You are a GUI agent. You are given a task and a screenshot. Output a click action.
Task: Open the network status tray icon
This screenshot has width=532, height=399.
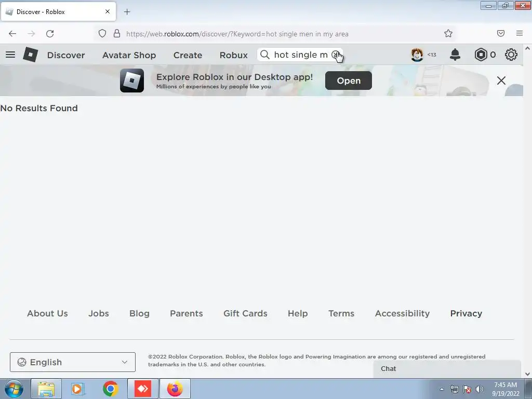tap(454, 389)
